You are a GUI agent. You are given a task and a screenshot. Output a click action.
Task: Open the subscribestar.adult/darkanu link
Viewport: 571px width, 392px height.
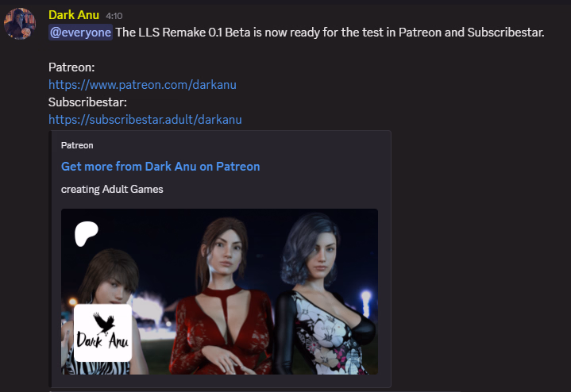point(145,120)
